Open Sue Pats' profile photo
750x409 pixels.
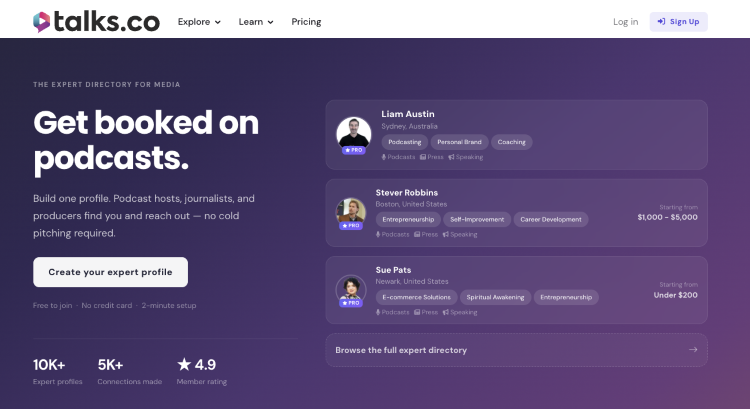click(351, 289)
